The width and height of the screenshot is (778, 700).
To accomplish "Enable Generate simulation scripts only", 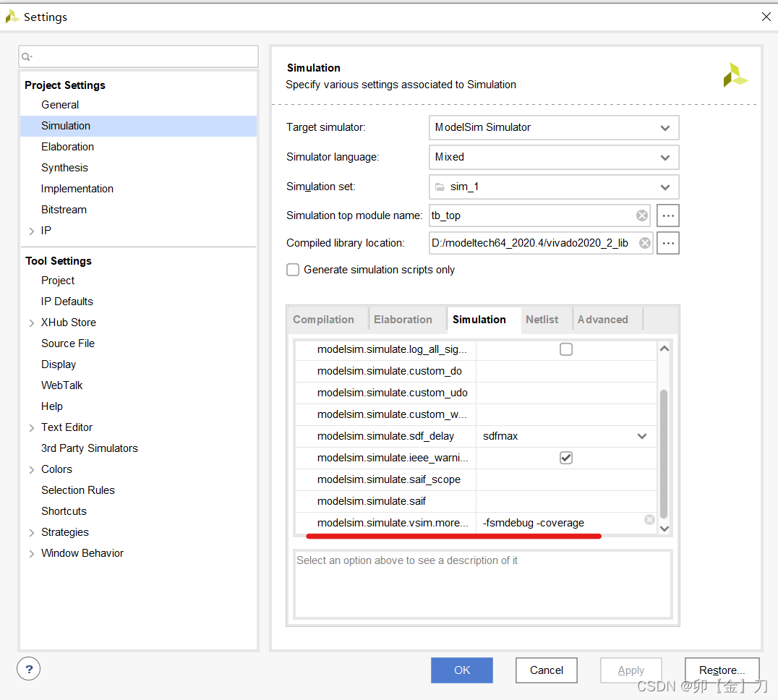I will 293,269.
